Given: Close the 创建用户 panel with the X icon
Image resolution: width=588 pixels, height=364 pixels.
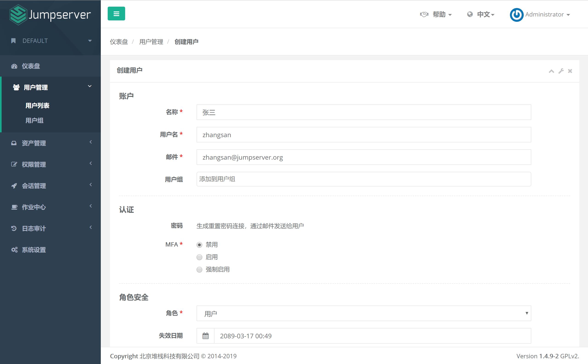Looking at the screenshot, I should [x=570, y=71].
